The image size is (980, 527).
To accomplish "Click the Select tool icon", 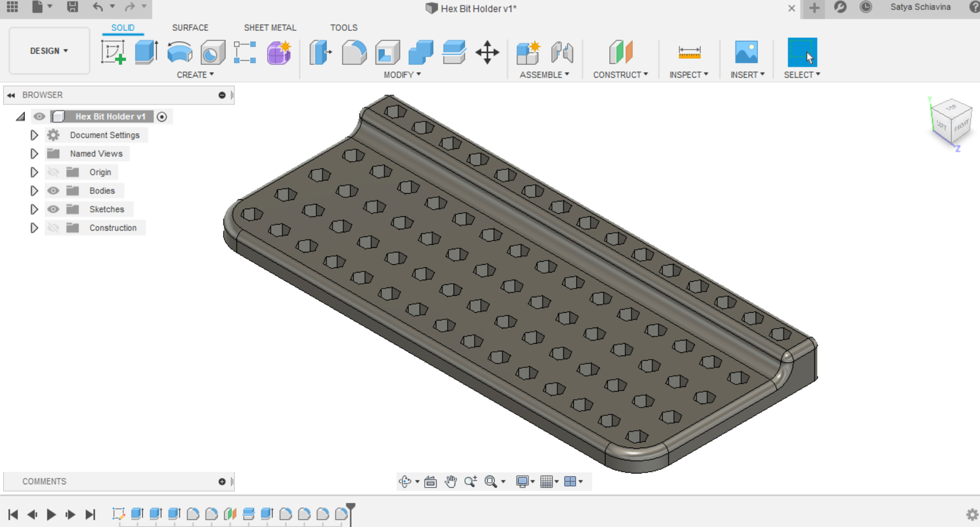I will pyautogui.click(x=801, y=53).
